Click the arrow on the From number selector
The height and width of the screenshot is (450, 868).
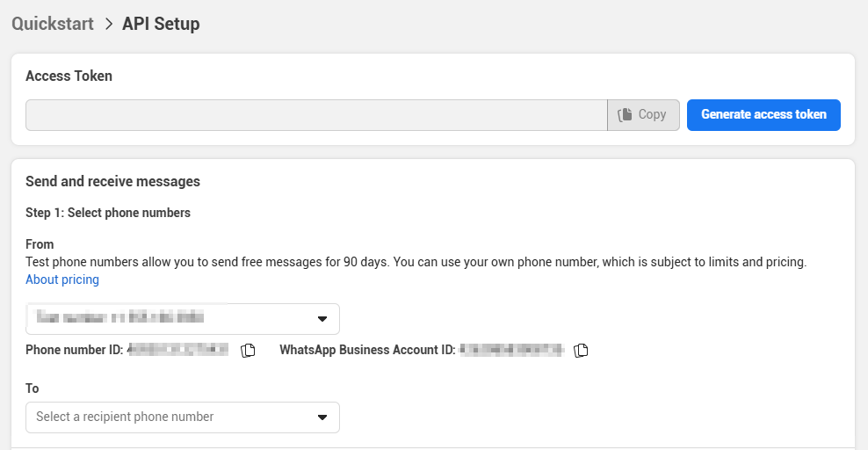322,318
